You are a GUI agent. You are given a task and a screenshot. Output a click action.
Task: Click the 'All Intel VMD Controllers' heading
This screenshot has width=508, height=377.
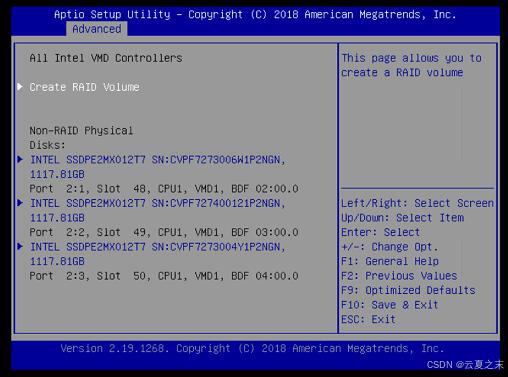tap(106, 58)
